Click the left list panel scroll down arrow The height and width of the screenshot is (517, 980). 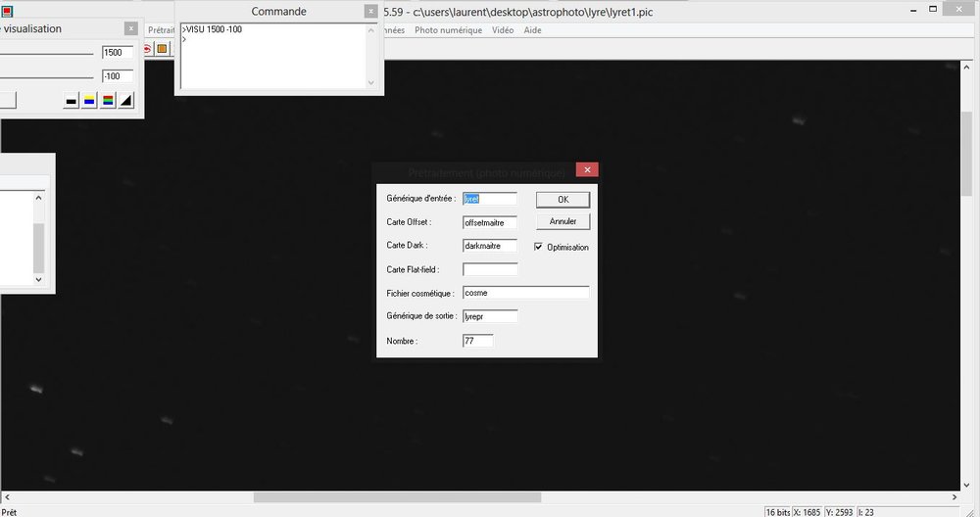(39, 279)
